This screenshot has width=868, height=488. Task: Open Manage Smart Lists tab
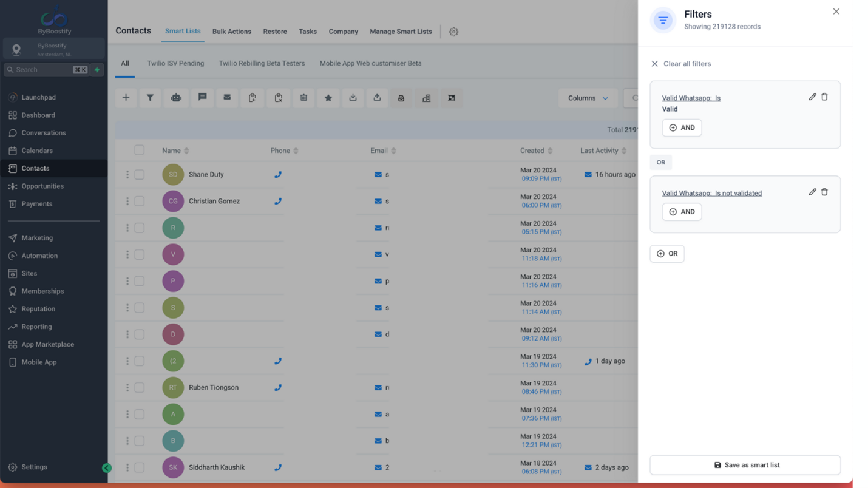coord(401,32)
